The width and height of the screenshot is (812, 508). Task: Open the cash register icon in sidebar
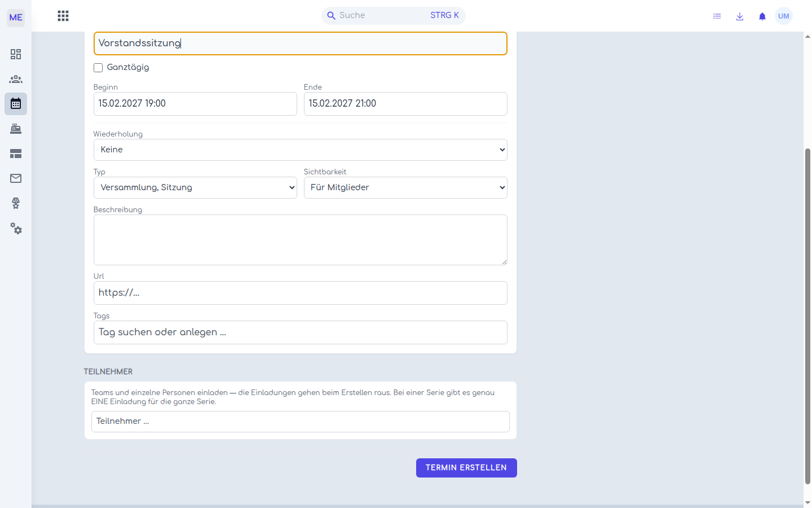[16, 129]
